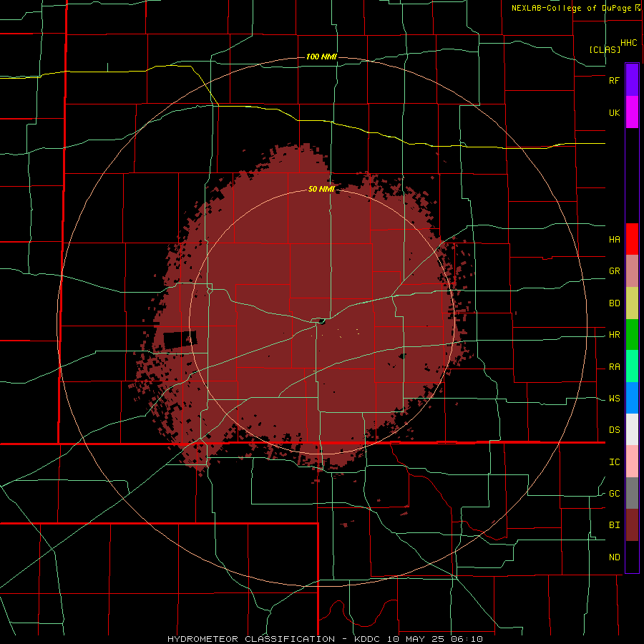Click the 10 MAY 25 date text
The width and height of the screenshot is (644, 644).
414,639
